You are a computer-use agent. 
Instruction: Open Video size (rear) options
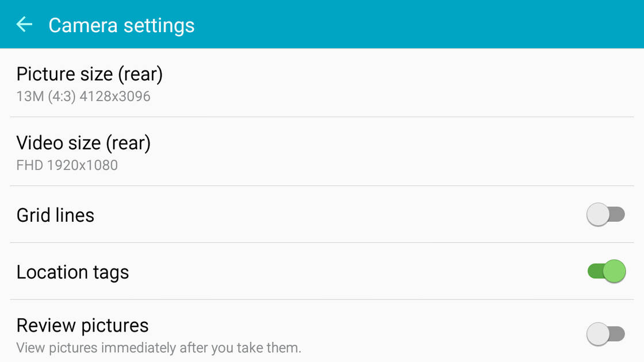83,143
